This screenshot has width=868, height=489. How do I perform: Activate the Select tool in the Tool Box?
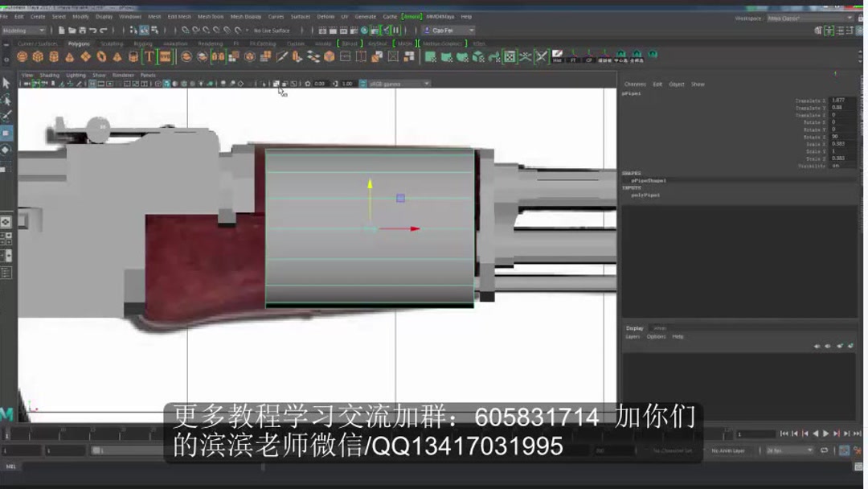pyautogui.click(x=6, y=84)
